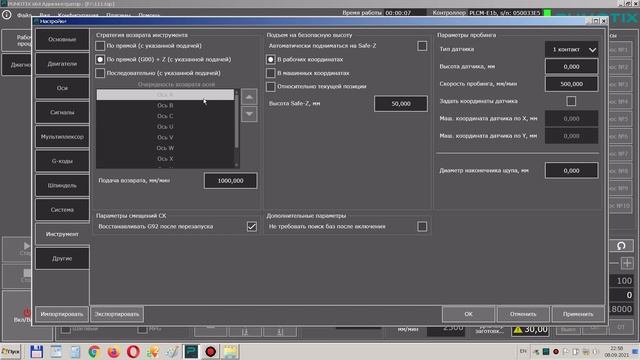Open the yellow notes icon in taskbar
The height and width of the screenshot is (360, 640).
(230, 351)
